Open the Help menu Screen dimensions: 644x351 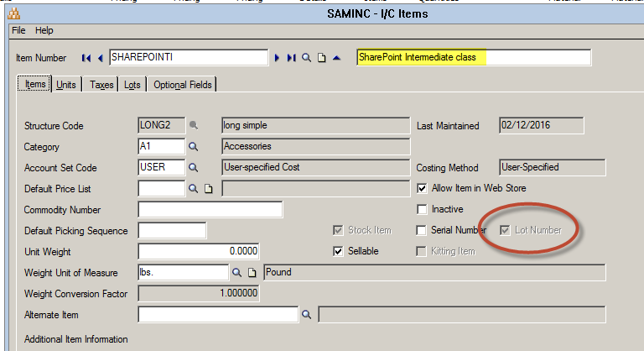[x=44, y=30]
